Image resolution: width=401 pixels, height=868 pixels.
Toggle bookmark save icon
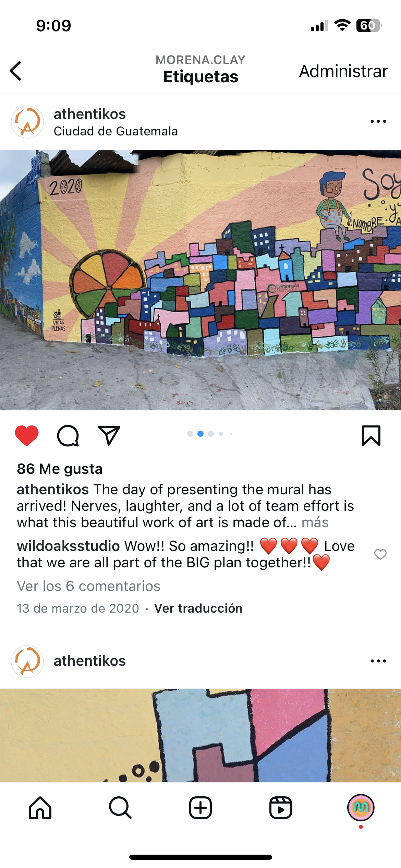tap(371, 436)
